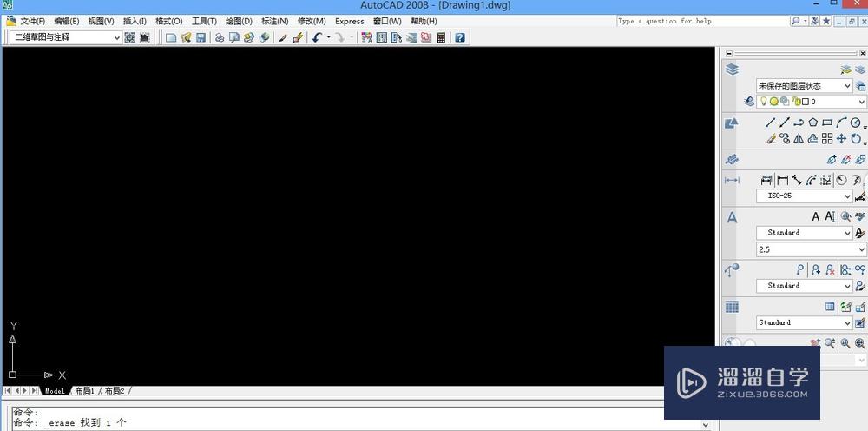This screenshot has width=868, height=431.
Task: Open the QuickCalc calculator icon
Action: pyautogui.click(x=441, y=37)
